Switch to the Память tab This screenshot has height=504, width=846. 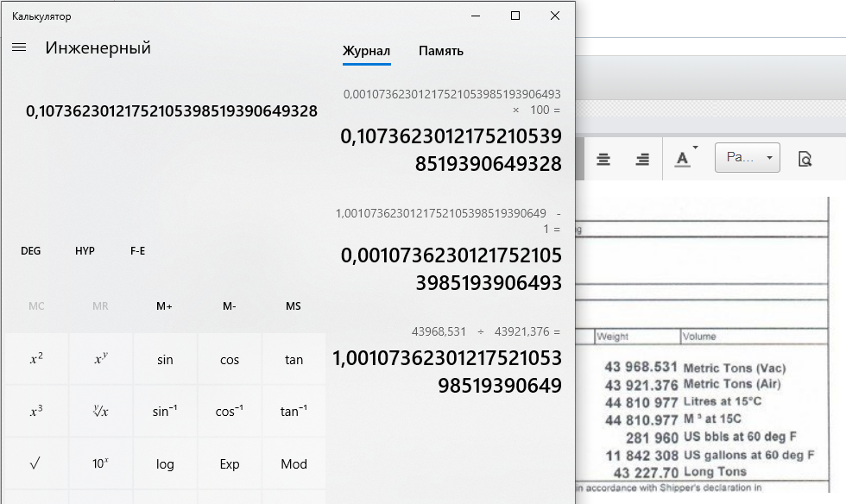(x=441, y=51)
